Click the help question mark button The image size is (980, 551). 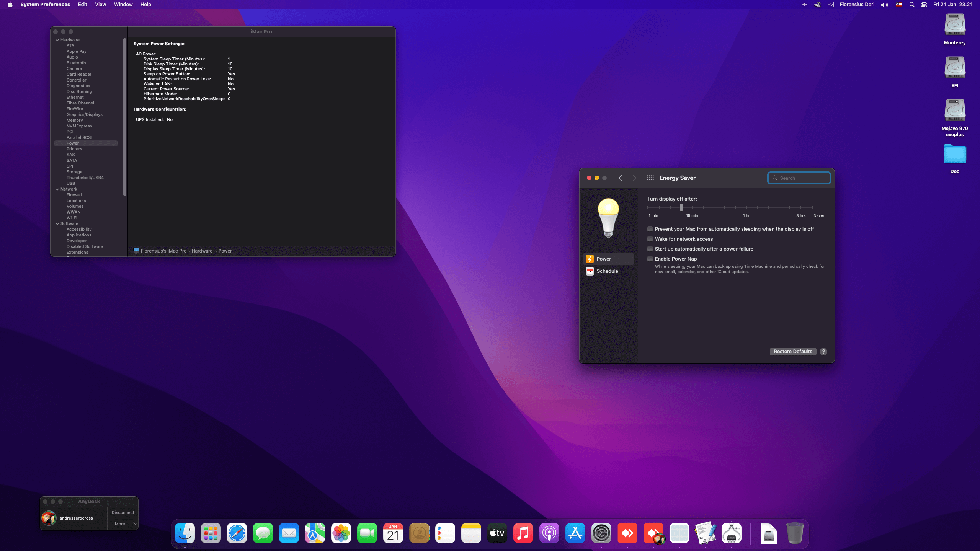[823, 352]
